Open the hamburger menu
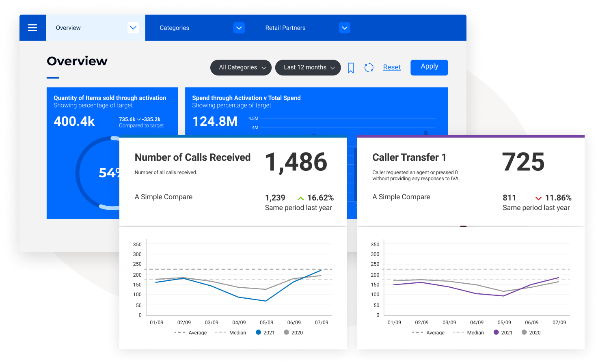 32,28
